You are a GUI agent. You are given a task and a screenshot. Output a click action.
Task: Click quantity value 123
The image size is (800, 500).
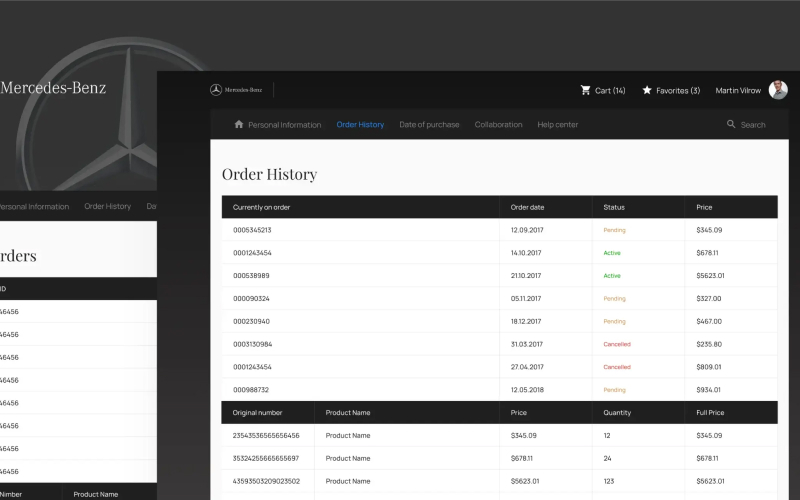(x=609, y=481)
